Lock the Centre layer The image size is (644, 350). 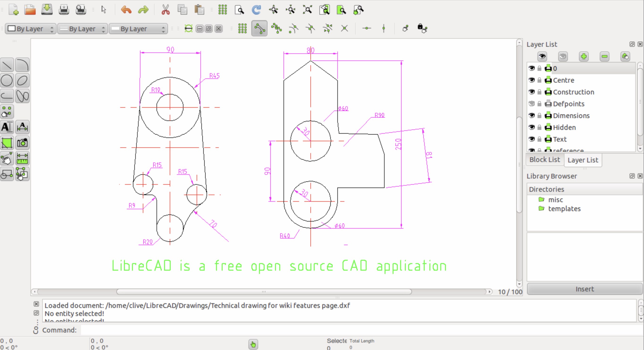(x=539, y=80)
